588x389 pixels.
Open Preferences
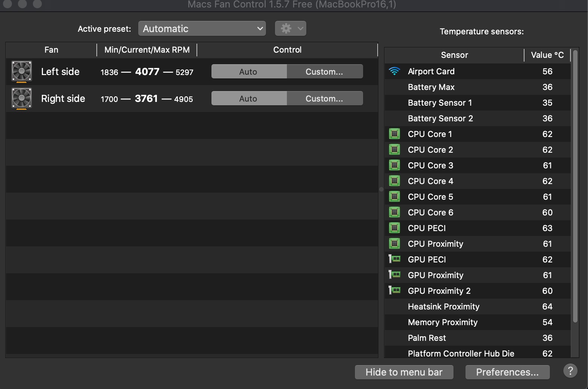[x=507, y=372]
